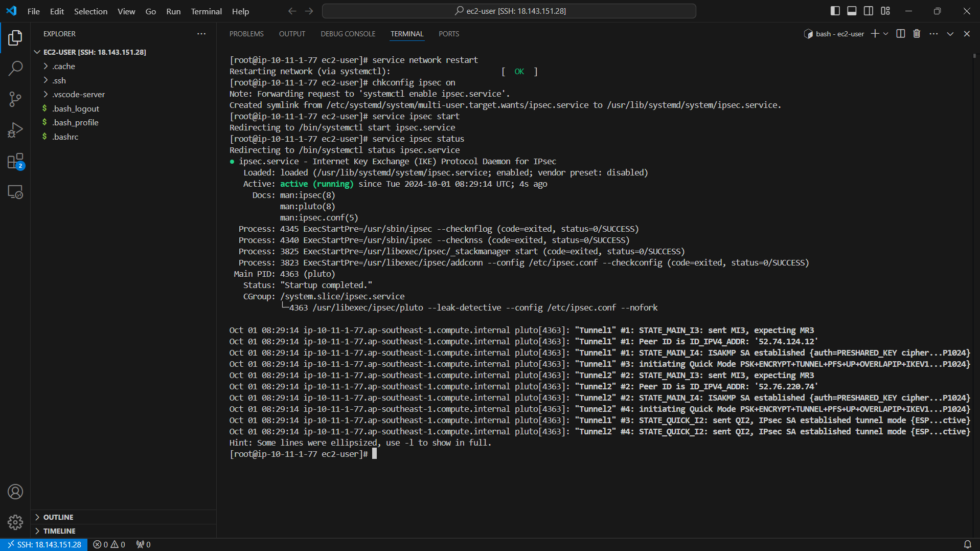The height and width of the screenshot is (551, 980).
Task: Open the Remote Explorer icon
Action: tap(15, 192)
